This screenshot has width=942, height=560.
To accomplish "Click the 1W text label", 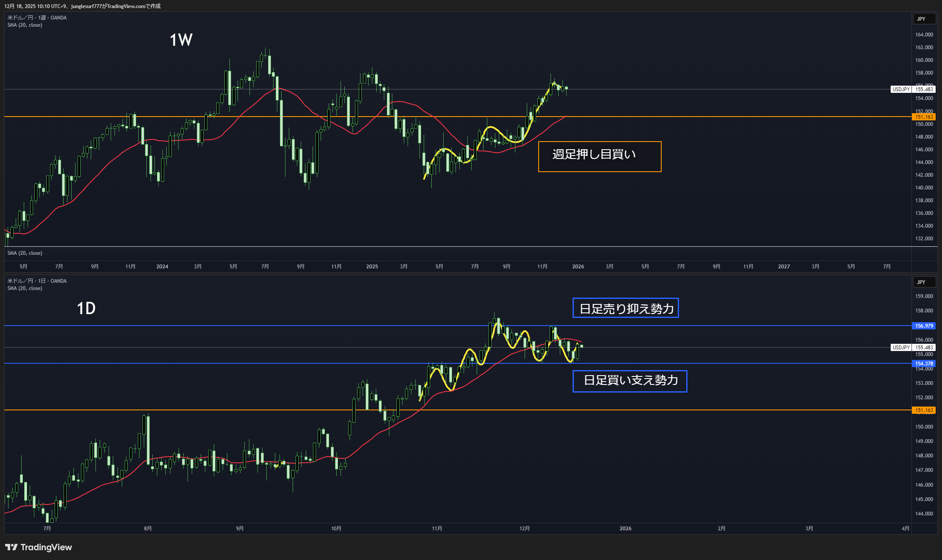I will 181,40.
